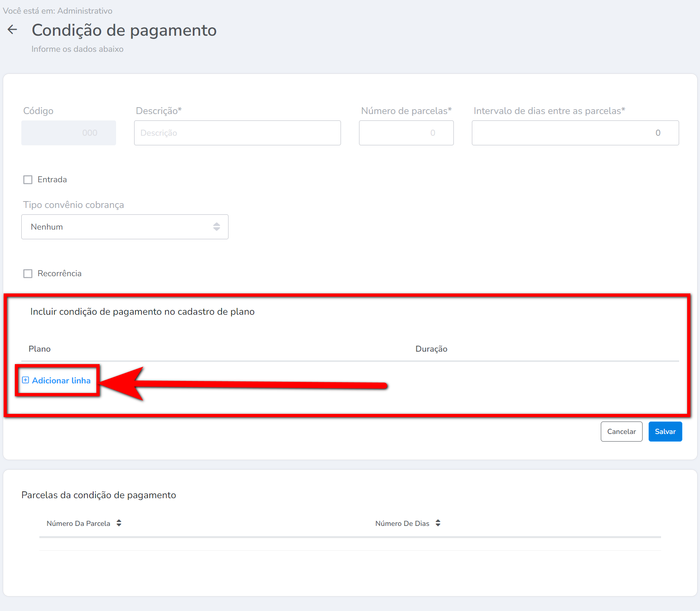This screenshot has height=611, width=700.
Task: Click the Duração column header
Action: click(x=431, y=349)
